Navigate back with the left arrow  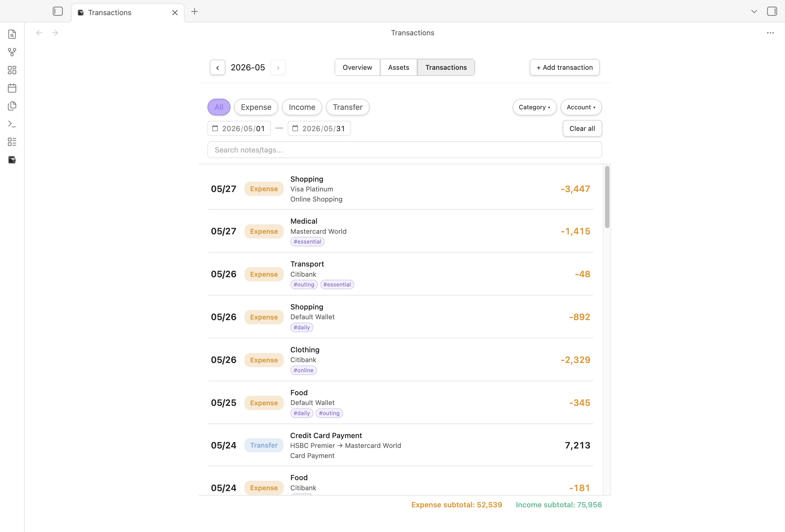tap(39, 33)
